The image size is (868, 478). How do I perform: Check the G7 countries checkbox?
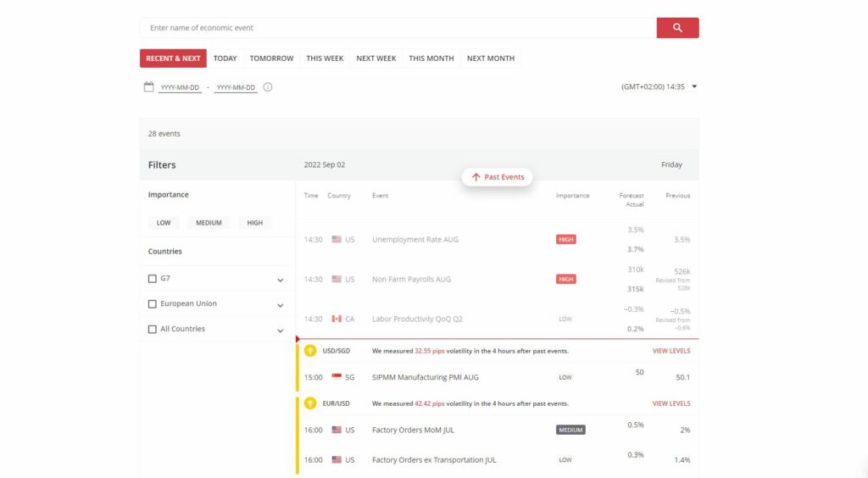click(x=153, y=279)
